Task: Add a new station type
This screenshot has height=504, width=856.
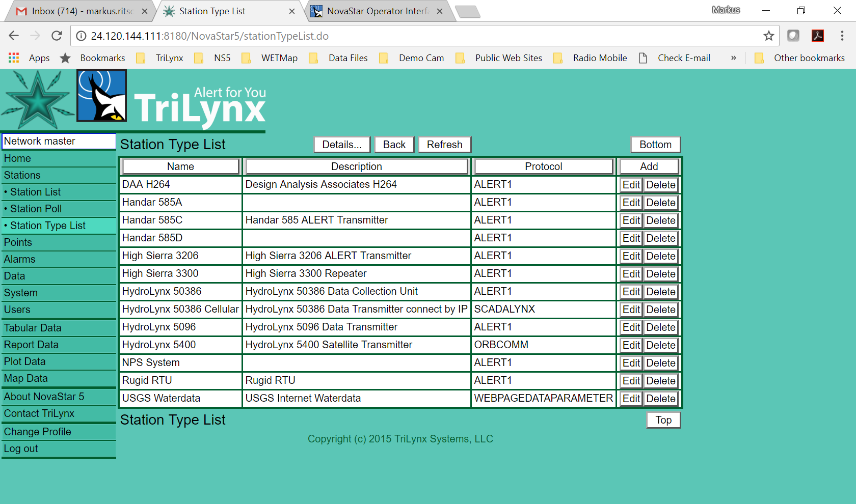Action: click(649, 166)
